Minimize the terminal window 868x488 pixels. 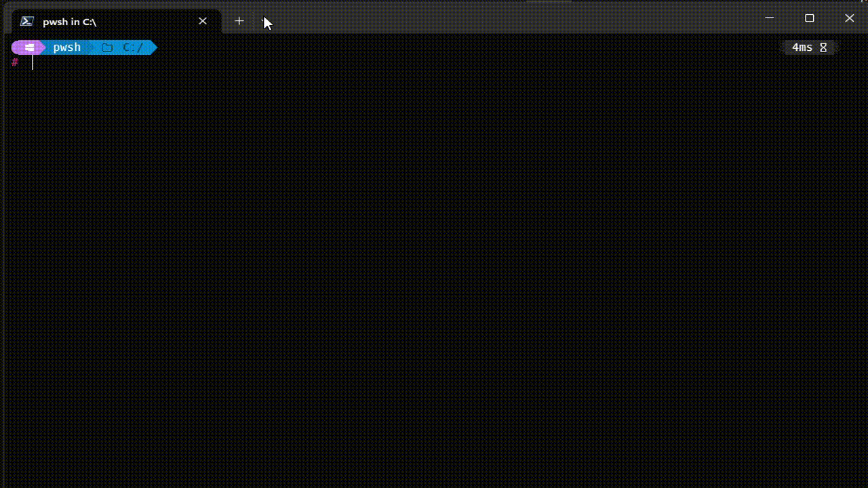[769, 18]
